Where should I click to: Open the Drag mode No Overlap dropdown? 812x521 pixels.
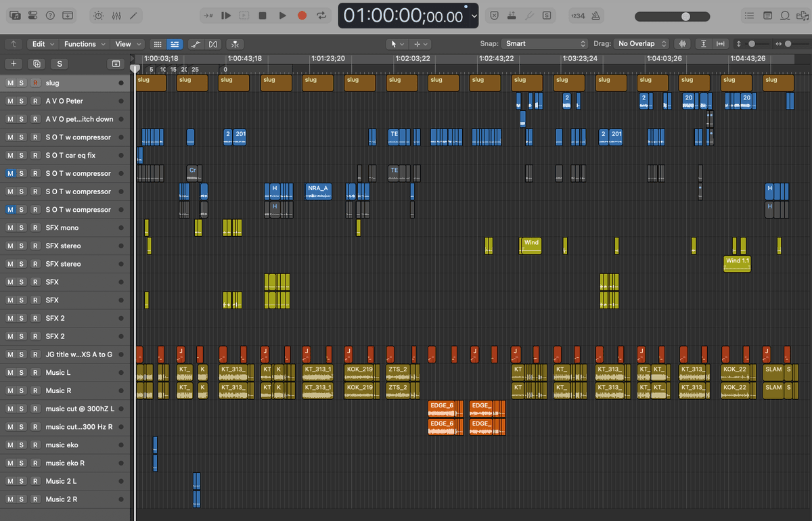[x=641, y=44]
